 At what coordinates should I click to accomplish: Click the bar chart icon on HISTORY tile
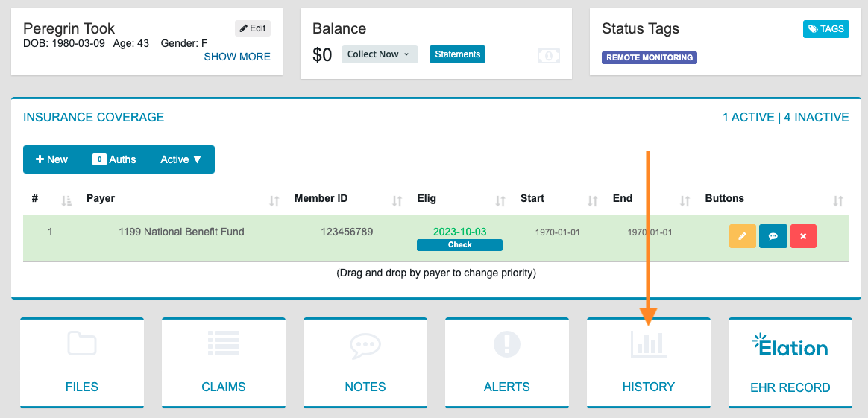coord(649,344)
